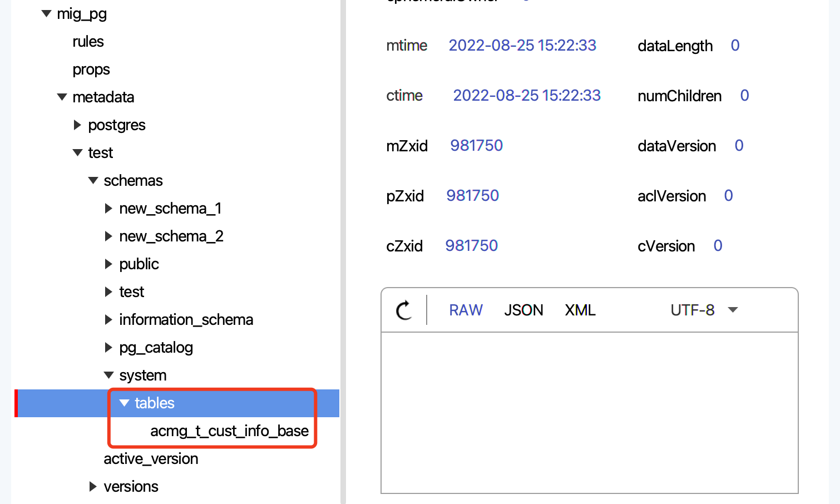Select the acmg_t_cust_info_base table node

(229, 431)
